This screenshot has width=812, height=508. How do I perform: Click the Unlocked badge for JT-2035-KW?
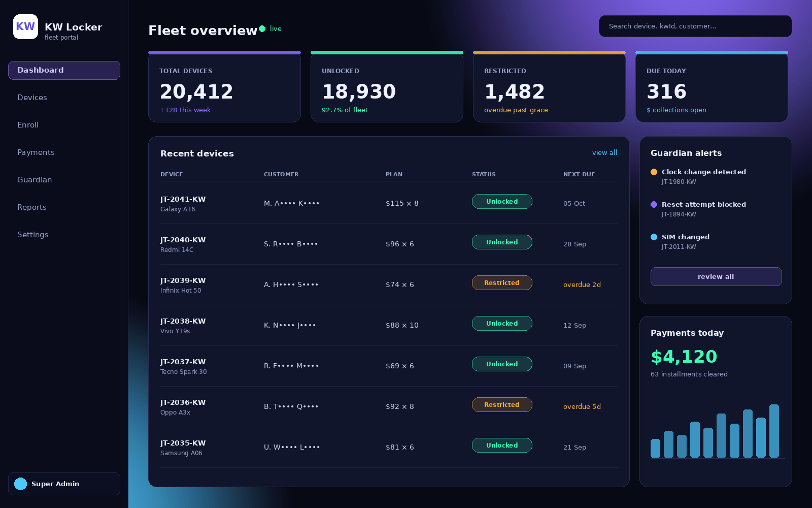click(502, 445)
